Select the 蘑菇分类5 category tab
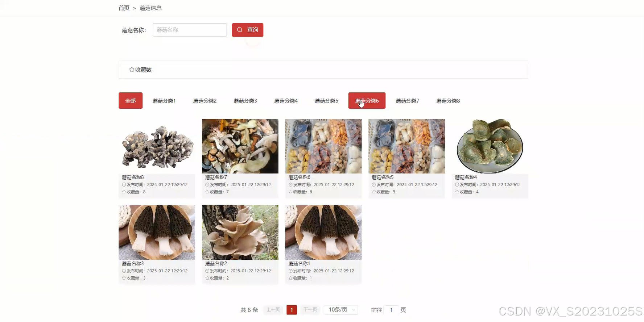 click(x=327, y=101)
